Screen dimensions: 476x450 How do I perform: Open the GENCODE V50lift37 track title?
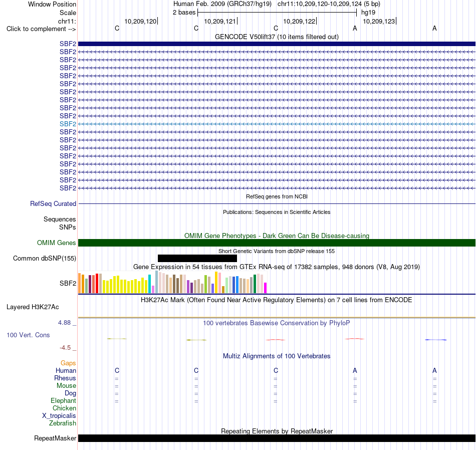click(x=277, y=37)
